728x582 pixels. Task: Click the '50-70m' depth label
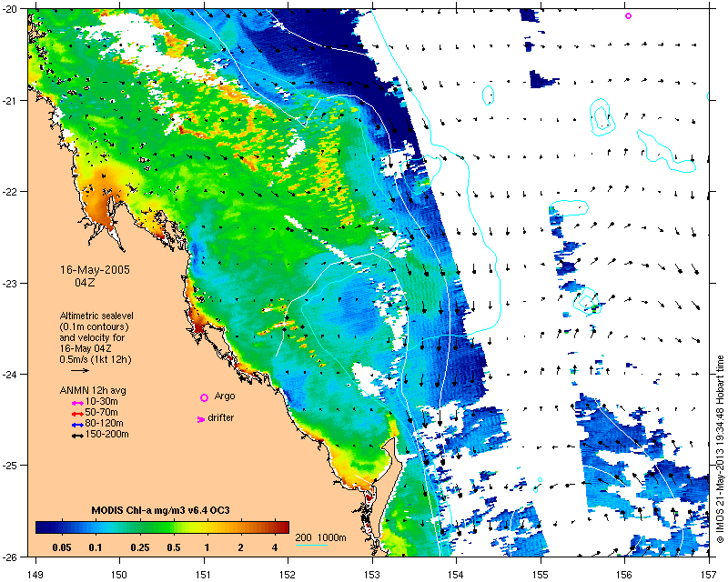(101, 413)
